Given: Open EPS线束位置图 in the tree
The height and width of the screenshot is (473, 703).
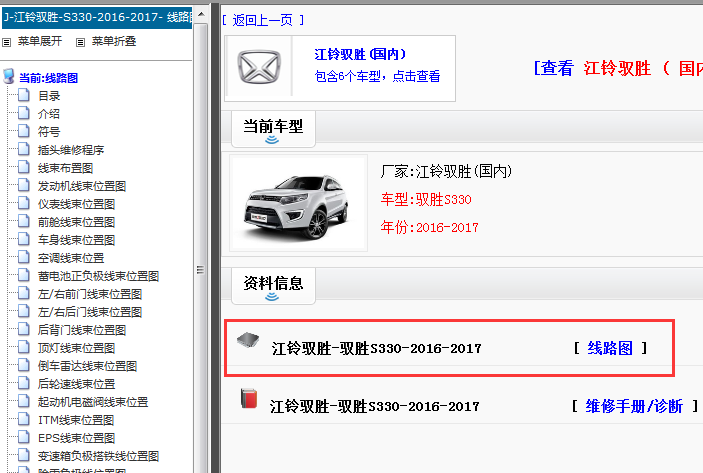Looking at the screenshot, I should coord(77,438).
